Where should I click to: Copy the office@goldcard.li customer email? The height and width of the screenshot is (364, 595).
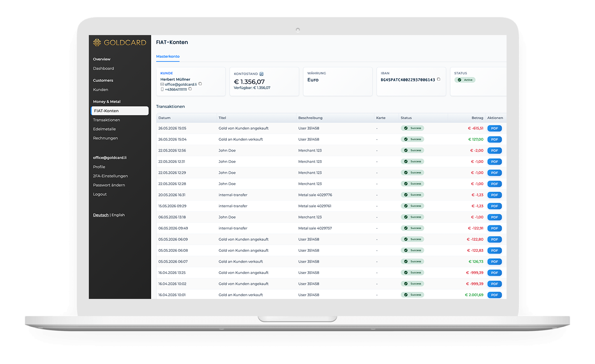pyautogui.click(x=200, y=84)
